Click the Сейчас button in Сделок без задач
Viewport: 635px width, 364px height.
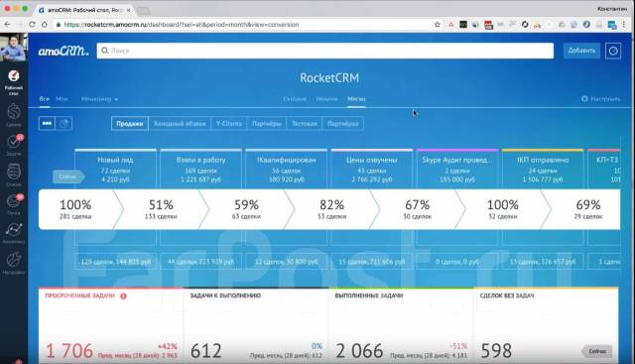pos(597,351)
